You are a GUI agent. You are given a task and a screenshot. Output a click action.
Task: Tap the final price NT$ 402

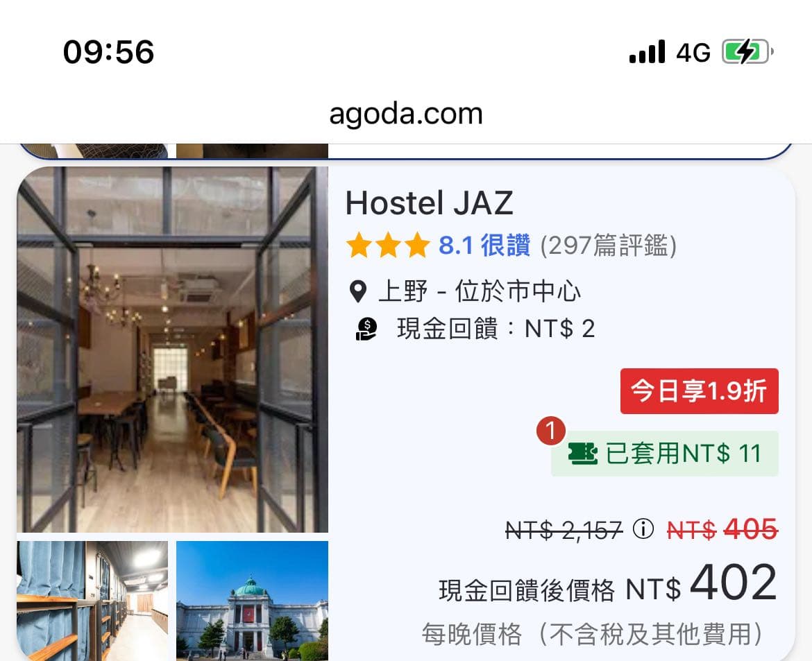(x=702, y=583)
